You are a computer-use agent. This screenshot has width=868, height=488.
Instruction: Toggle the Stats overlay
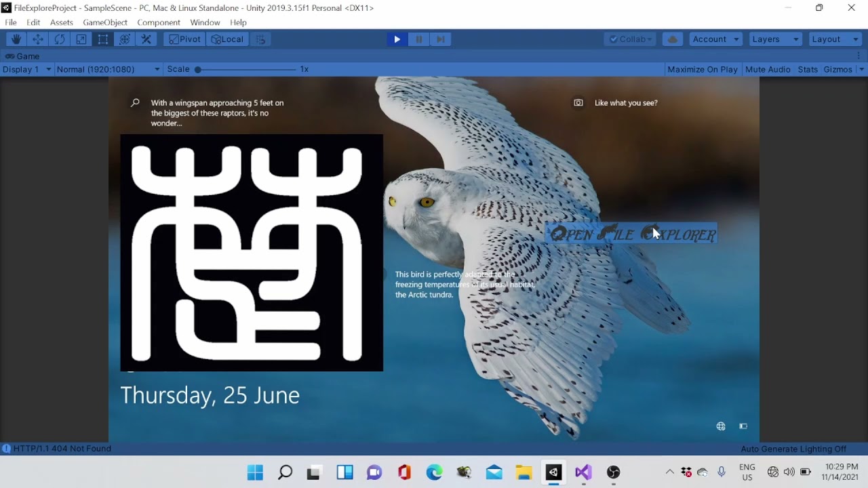(808, 69)
